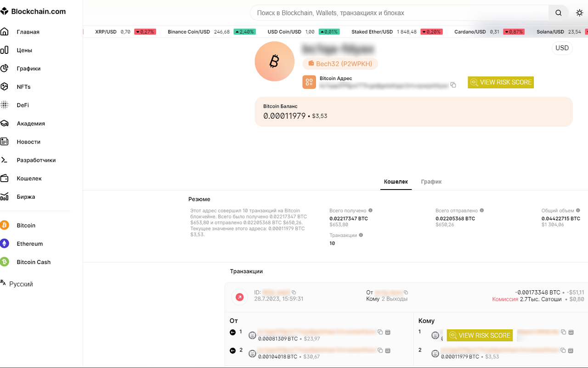This screenshot has height=368, width=588.
Task: Copy the transaction ID
Action: (x=294, y=293)
